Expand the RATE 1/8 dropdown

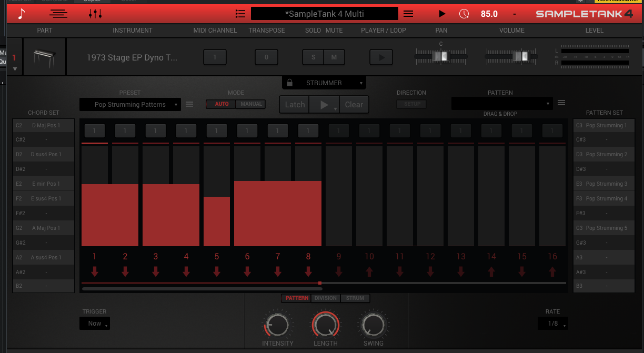pos(553,324)
